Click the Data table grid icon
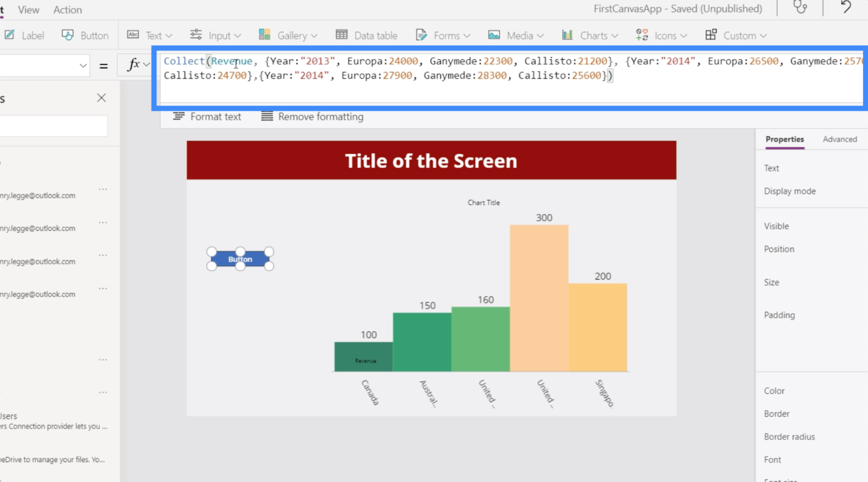The width and height of the screenshot is (868, 482). pyautogui.click(x=342, y=35)
